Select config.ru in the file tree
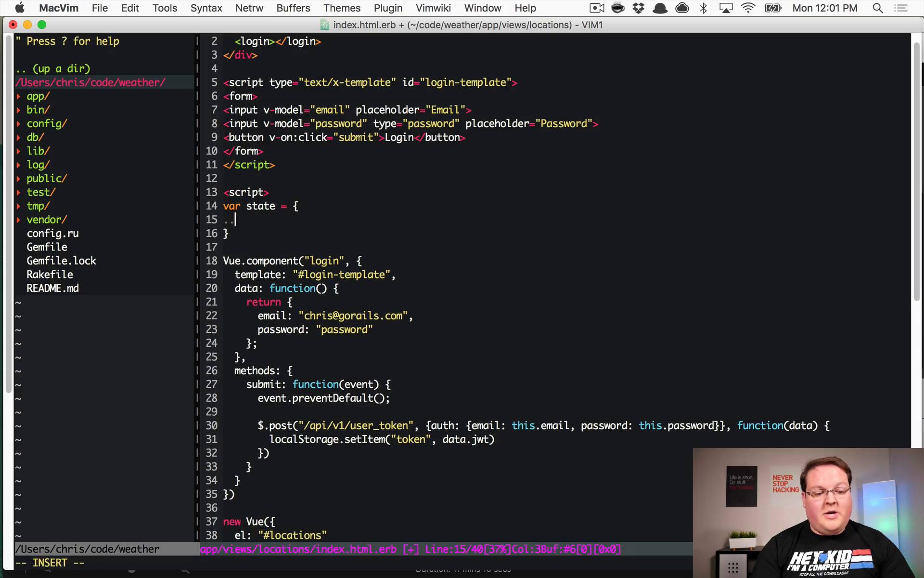This screenshot has width=924, height=578. [x=52, y=234]
